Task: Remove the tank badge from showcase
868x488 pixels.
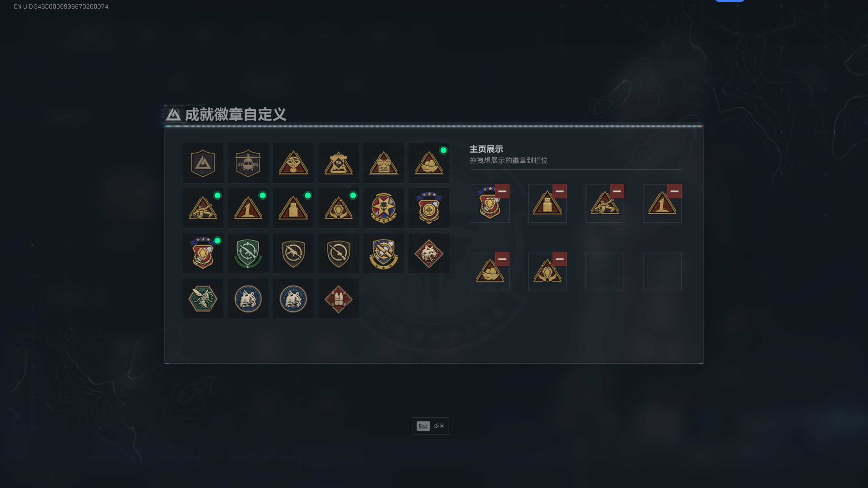Action: click(x=617, y=191)
